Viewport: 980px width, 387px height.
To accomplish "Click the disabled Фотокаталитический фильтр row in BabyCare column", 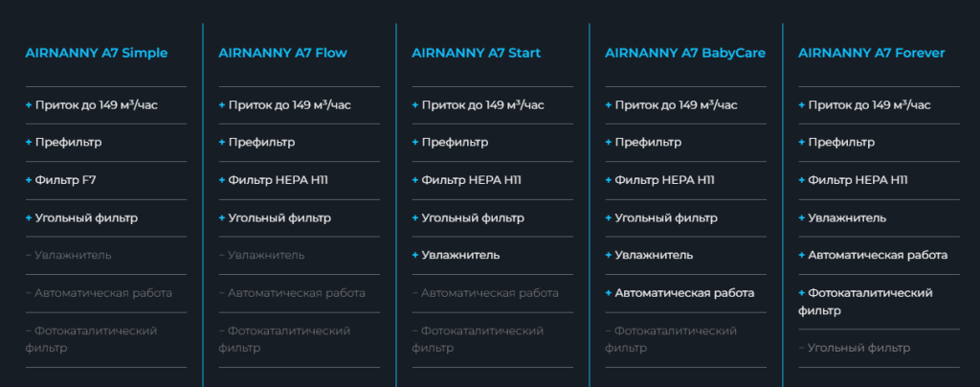I will pyautogui.click(x=672, y=339).
